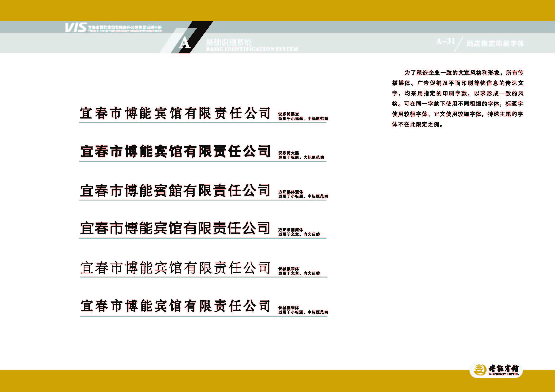Select the header text '基础识别系统'
This screenshot has height=392, width=555.
pyautogui.click(x=229, y=42)
